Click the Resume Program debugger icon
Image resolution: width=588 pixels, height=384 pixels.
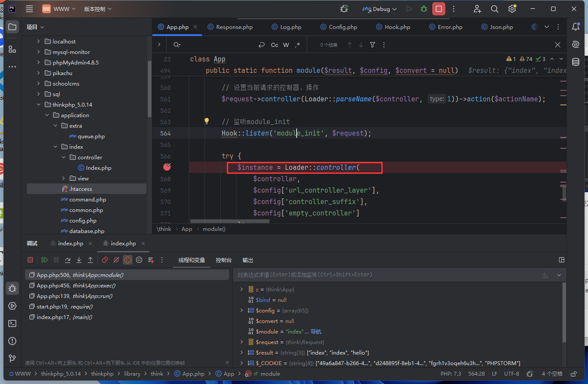click(45, 260)
